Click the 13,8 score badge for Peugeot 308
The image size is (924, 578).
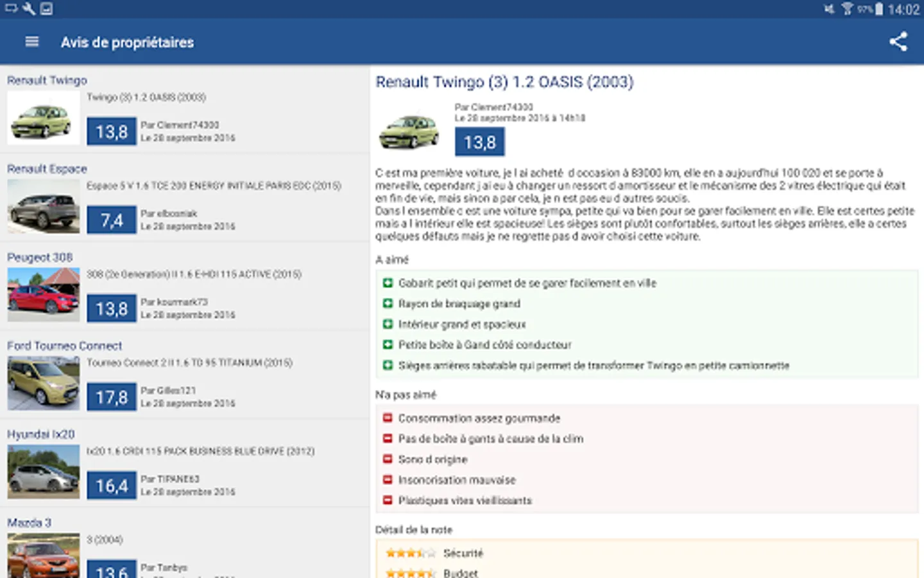(112, 309)
